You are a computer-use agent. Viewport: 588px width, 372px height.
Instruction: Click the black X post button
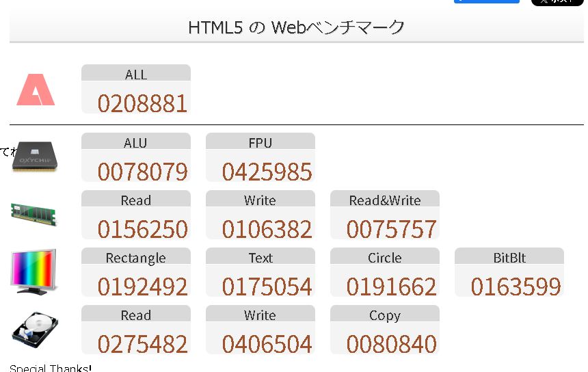click(557, 2)
